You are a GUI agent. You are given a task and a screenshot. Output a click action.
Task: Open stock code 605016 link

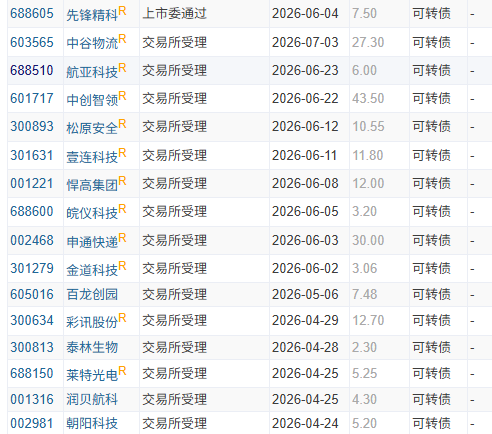[32, 294]
